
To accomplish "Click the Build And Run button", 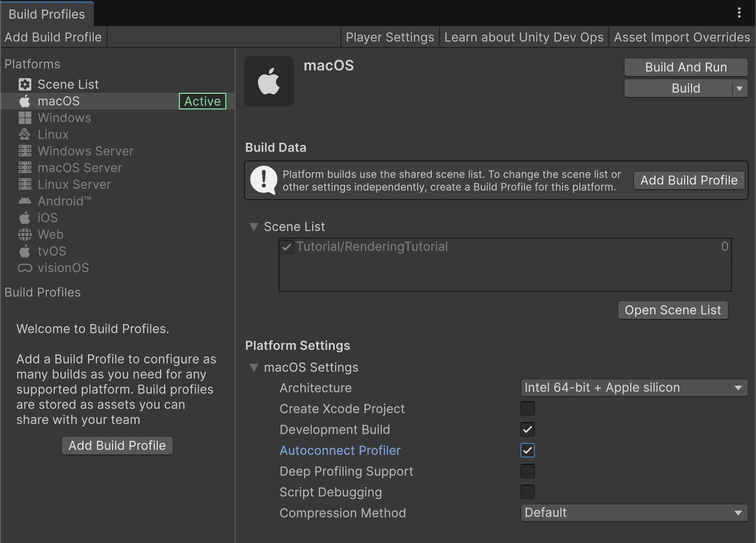I will 686,67.
